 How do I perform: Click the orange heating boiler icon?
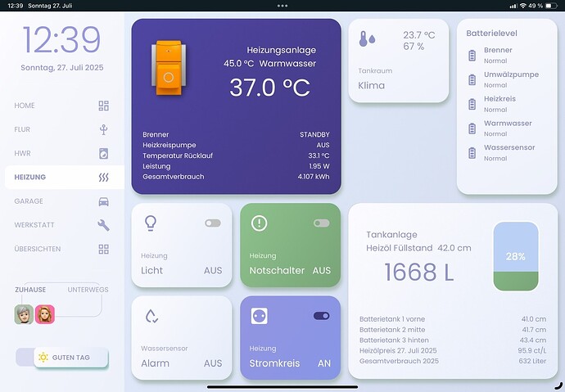coord(169,66)
